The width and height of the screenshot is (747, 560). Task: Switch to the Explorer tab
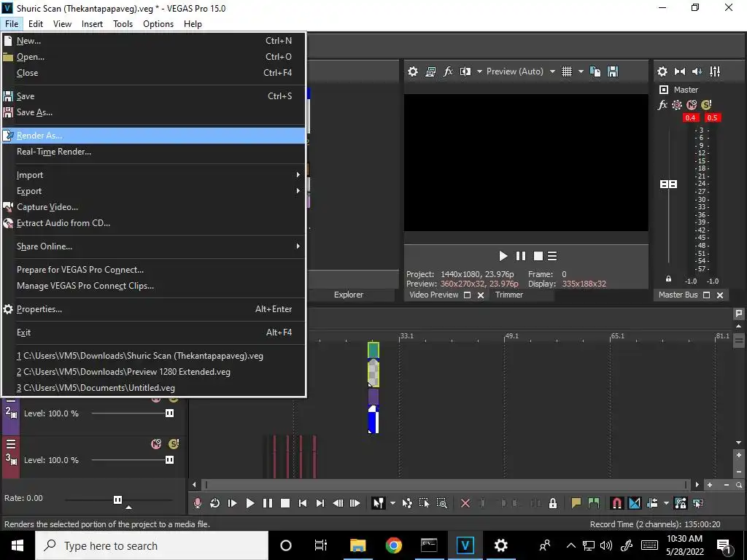click(349, 295)
